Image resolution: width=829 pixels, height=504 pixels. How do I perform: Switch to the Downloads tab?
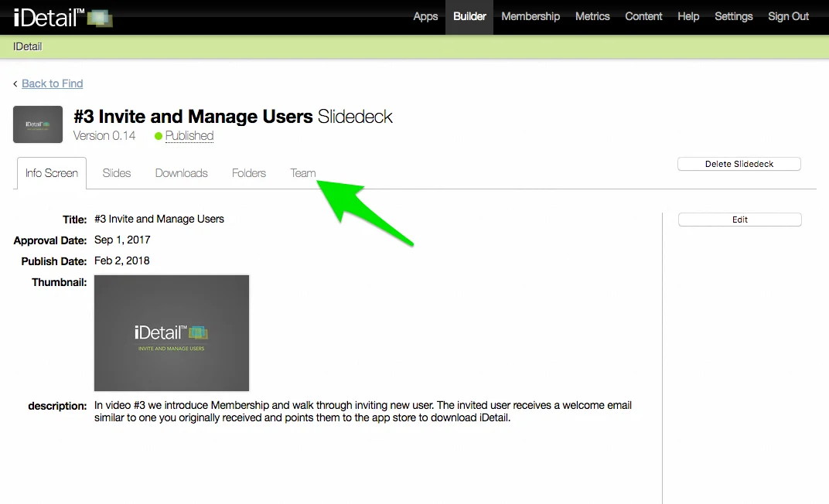click(x=181, y=172)
